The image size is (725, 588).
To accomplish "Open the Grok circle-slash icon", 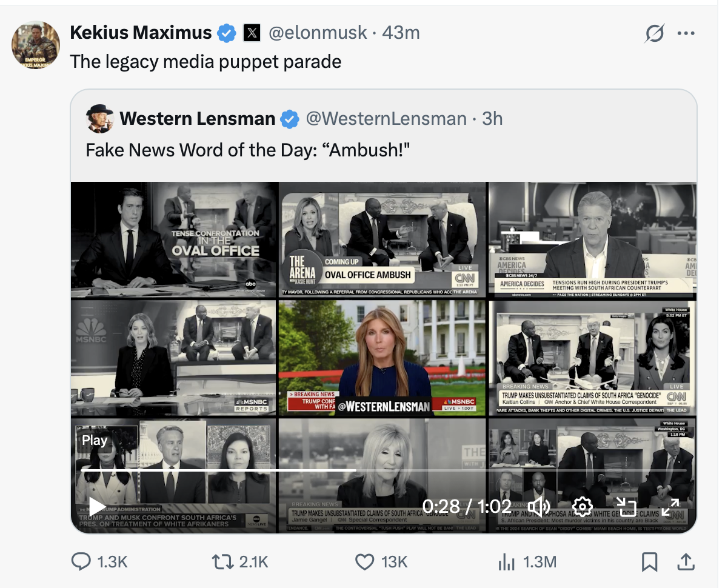I will click(x=655, y=33).
